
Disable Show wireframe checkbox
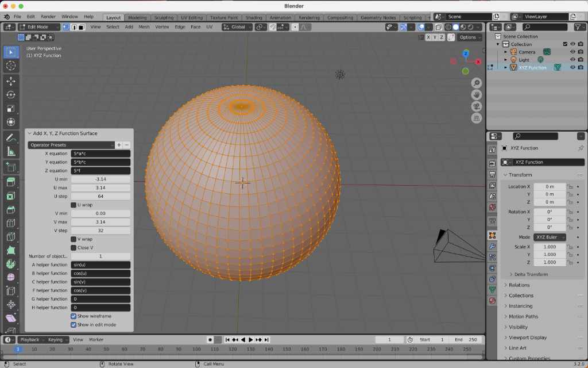[73, 316]
